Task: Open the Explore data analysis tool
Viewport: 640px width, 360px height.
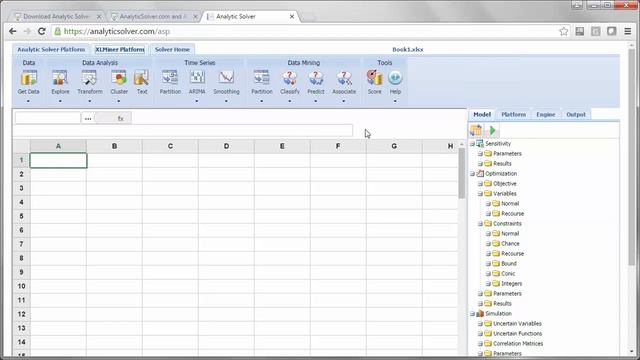Action: [x=60, y=82]
